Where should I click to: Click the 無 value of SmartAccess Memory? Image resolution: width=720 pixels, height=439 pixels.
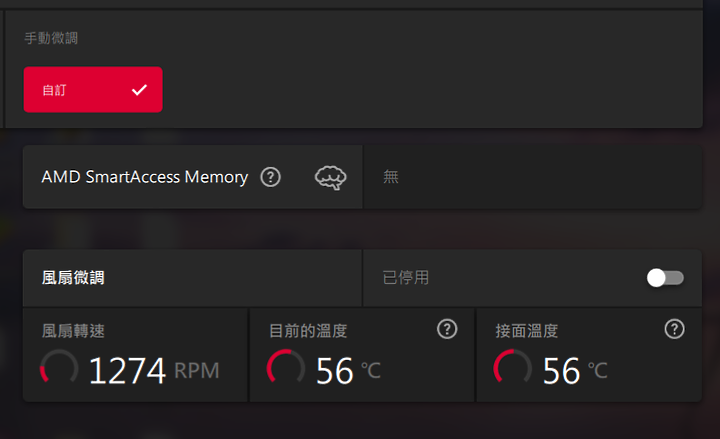point(391,177)
